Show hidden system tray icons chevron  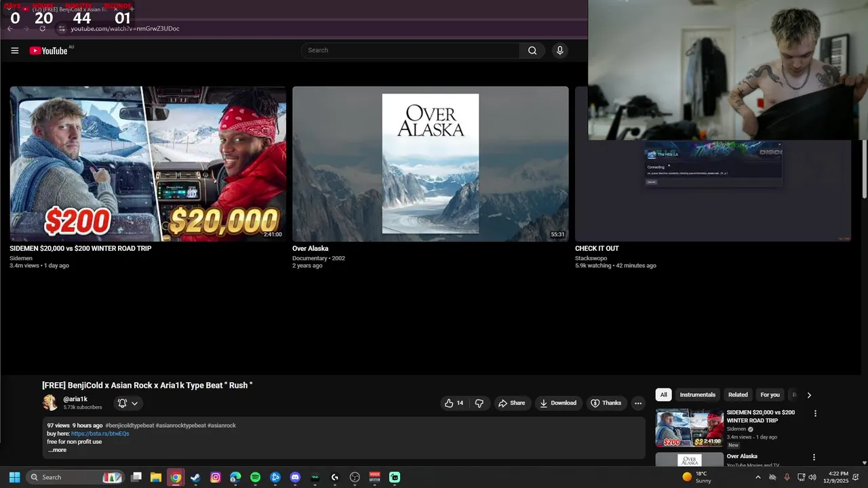[x=757, y=477]
